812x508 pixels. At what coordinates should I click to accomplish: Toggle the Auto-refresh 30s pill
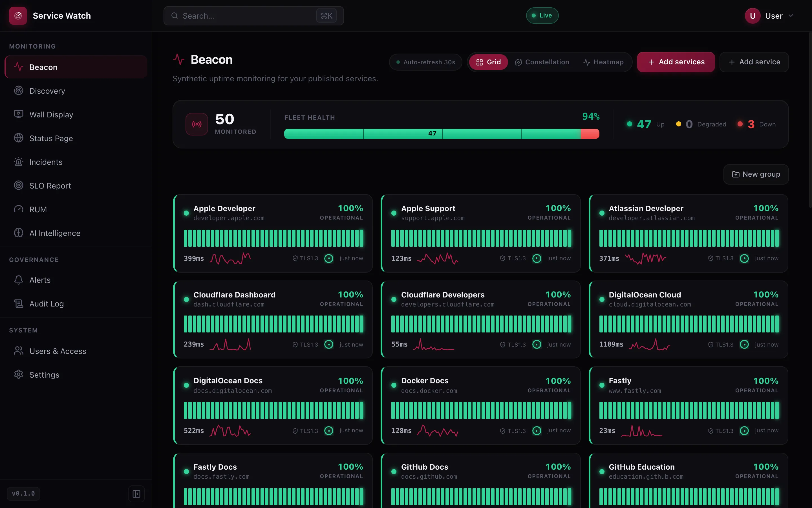[x=425, y=62]
